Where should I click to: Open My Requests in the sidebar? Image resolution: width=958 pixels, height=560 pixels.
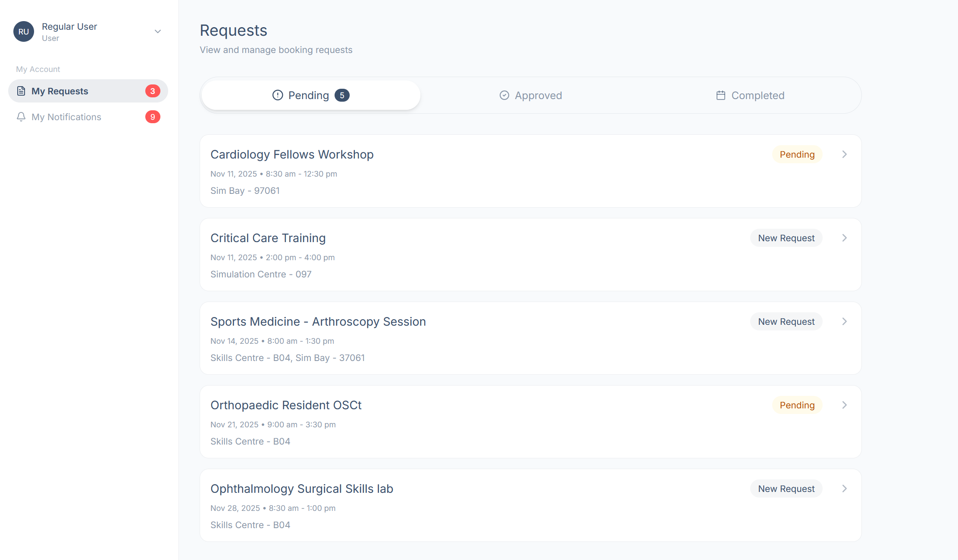point(88,91)
